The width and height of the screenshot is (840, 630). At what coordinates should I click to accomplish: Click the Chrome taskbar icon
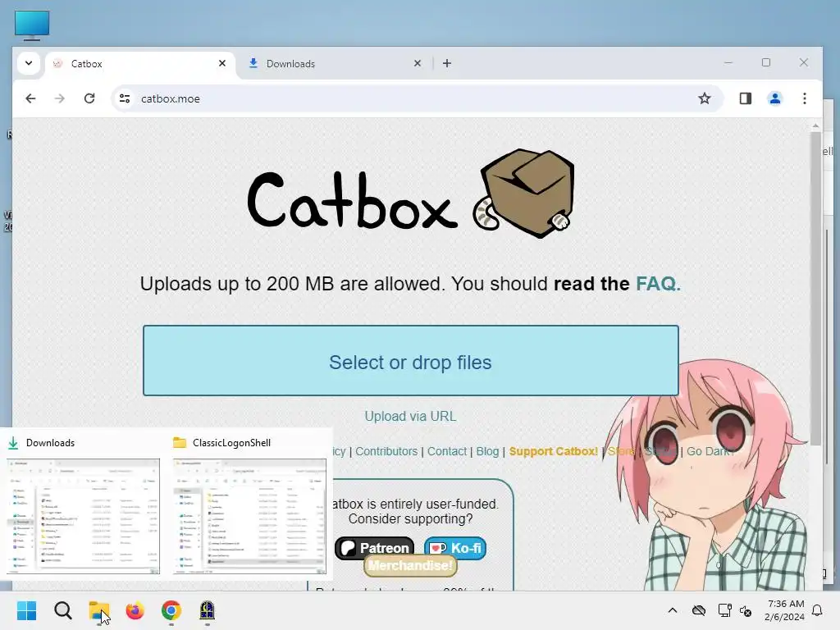click(171, 610)
